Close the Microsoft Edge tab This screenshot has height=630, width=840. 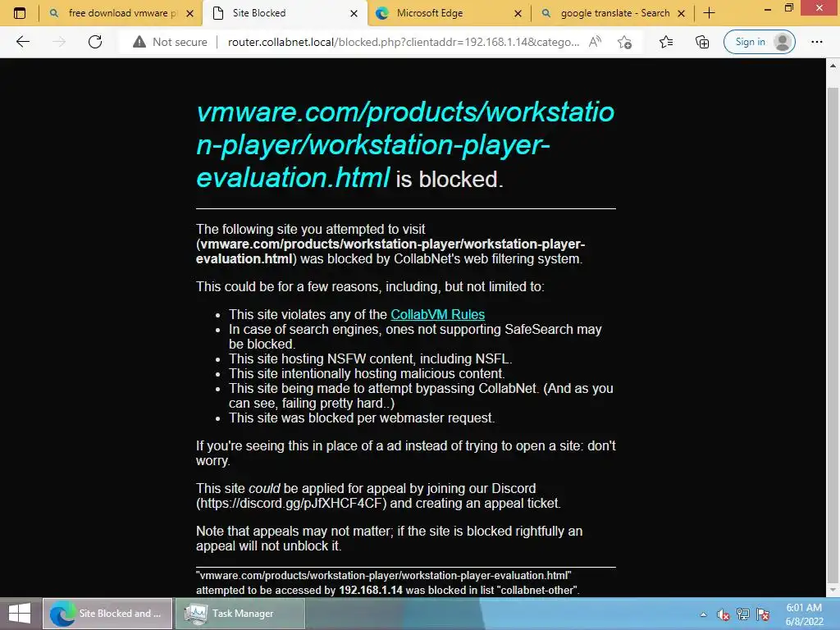[x=518, y=13]
